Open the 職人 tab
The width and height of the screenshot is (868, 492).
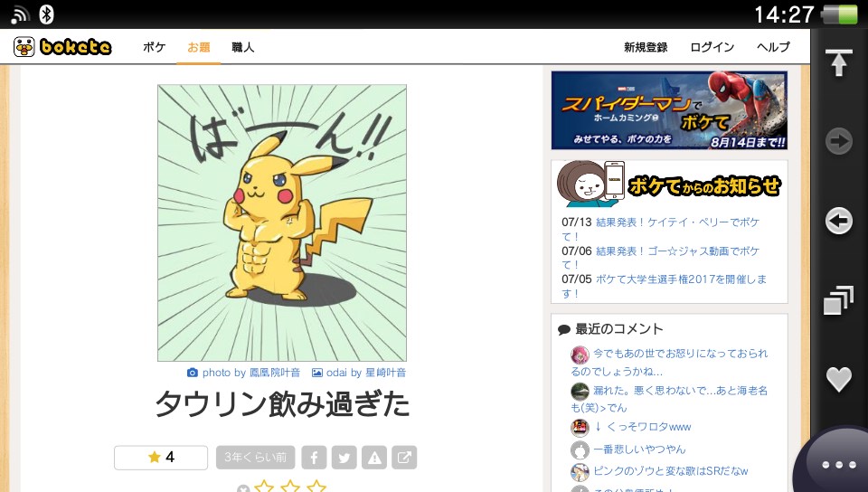pos(243,47)
